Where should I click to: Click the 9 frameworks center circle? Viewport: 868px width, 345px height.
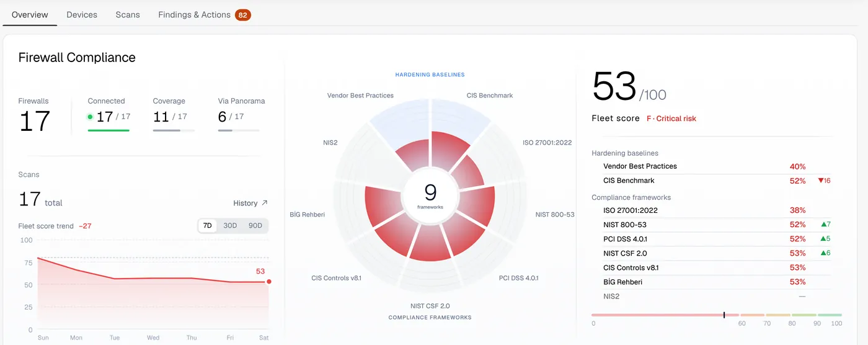[430, 197]
